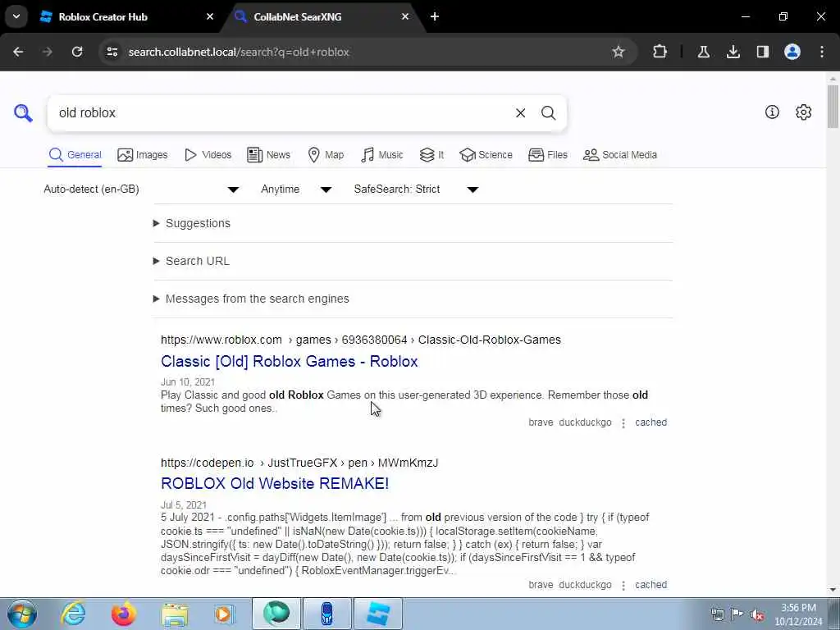This screenshot has width=840, height=630.
Task: Switch to the Images category
Action: pyautogui.click(x=143, y=155)
